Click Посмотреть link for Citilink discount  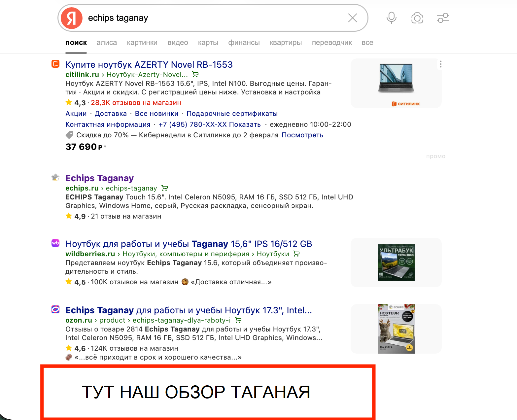click(302, 135)
